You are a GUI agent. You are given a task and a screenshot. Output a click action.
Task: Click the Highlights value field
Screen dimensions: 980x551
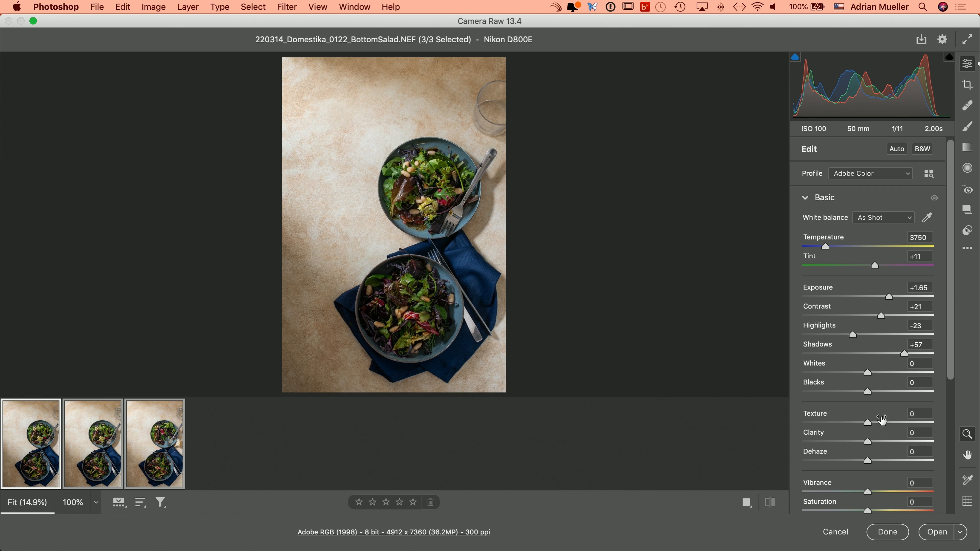click(920, 326)
